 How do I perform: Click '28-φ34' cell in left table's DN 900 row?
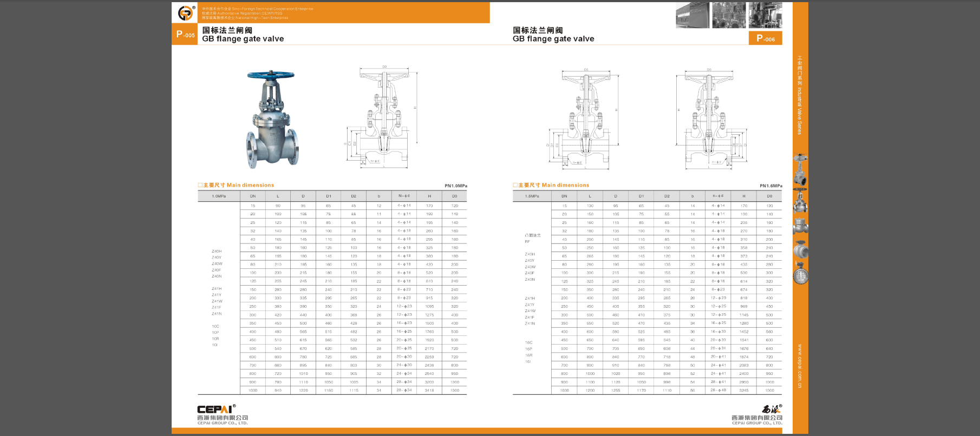[404, 382]
